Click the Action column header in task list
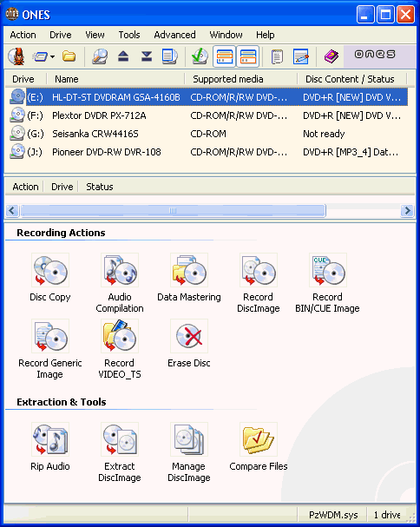Screen dimensions: 420x527 25,187
